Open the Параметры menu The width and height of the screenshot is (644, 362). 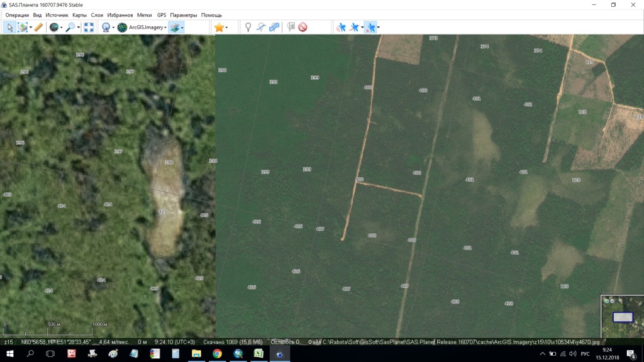pos(183,14)
